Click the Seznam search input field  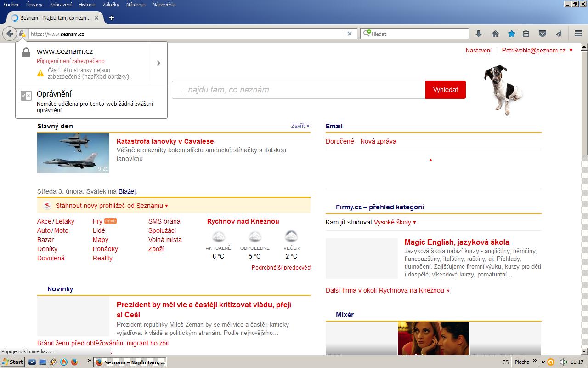point(299,90)
